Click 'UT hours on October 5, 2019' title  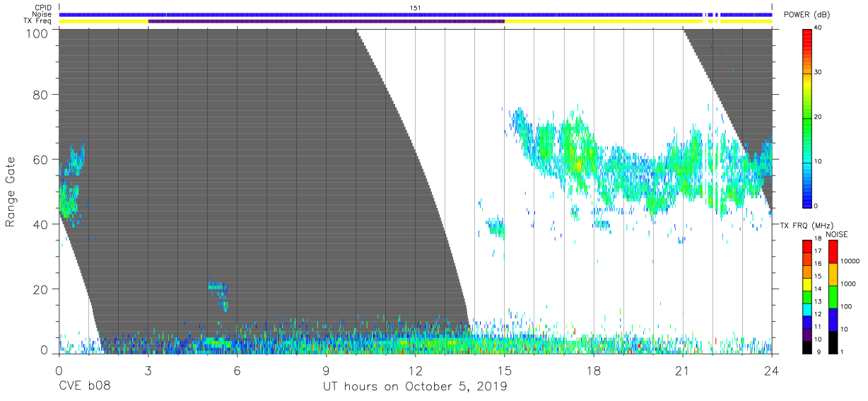[x=415, y=387]
